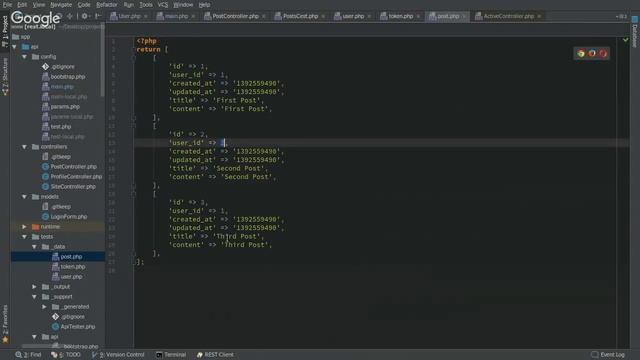The height and width of the screenshot is (360, 640).
Task: Click fold marker beside second array block
Action: [133, 126]
